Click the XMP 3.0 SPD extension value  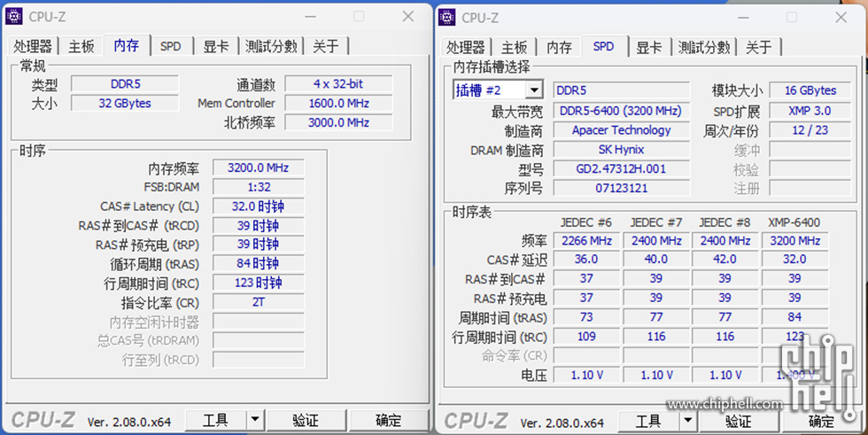[810, 111]
